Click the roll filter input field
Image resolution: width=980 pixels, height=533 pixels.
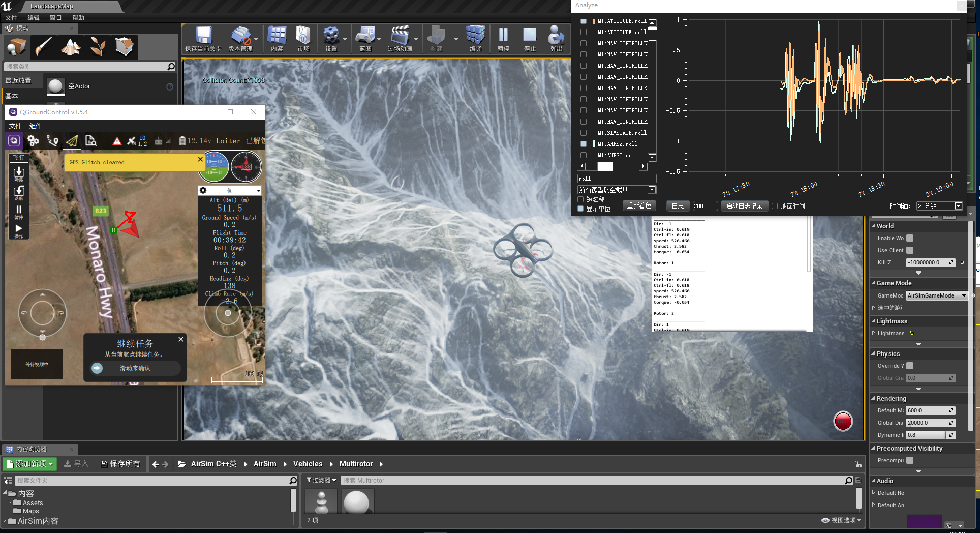(x=616, y=178)
